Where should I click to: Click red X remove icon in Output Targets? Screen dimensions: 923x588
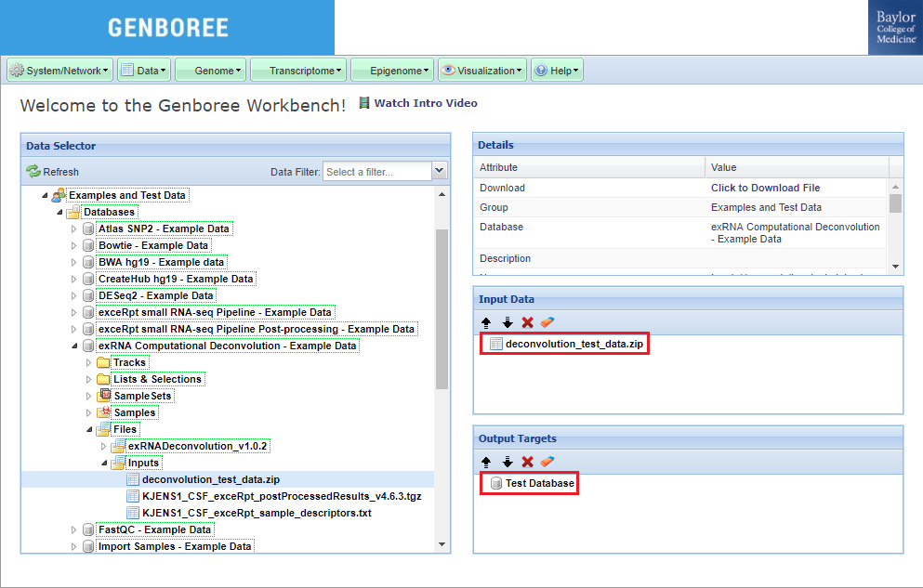point(528,462)
